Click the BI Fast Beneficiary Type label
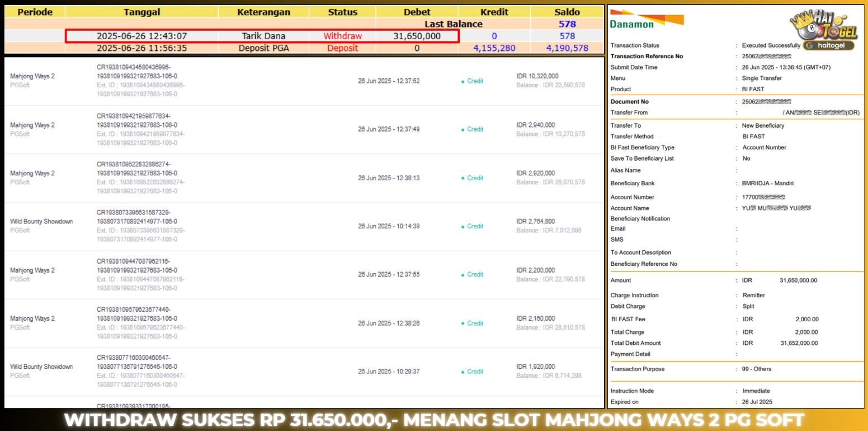 pos(643,148)
